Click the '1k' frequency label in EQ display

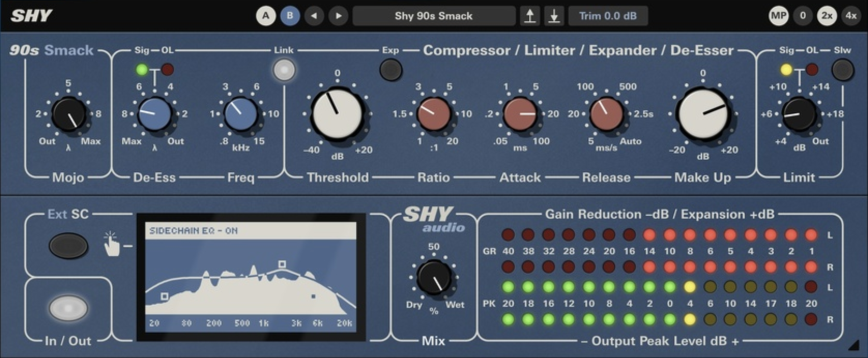(x=264, y=323)
